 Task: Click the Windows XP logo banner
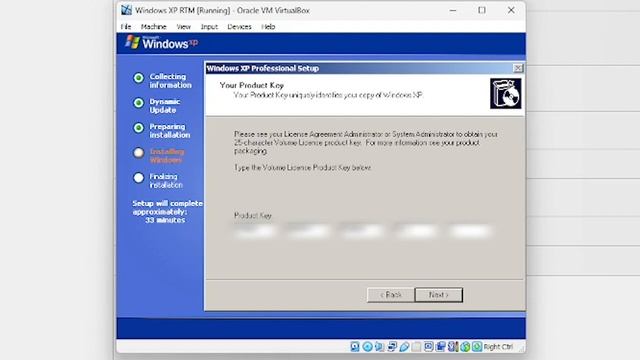click(162, 42)
